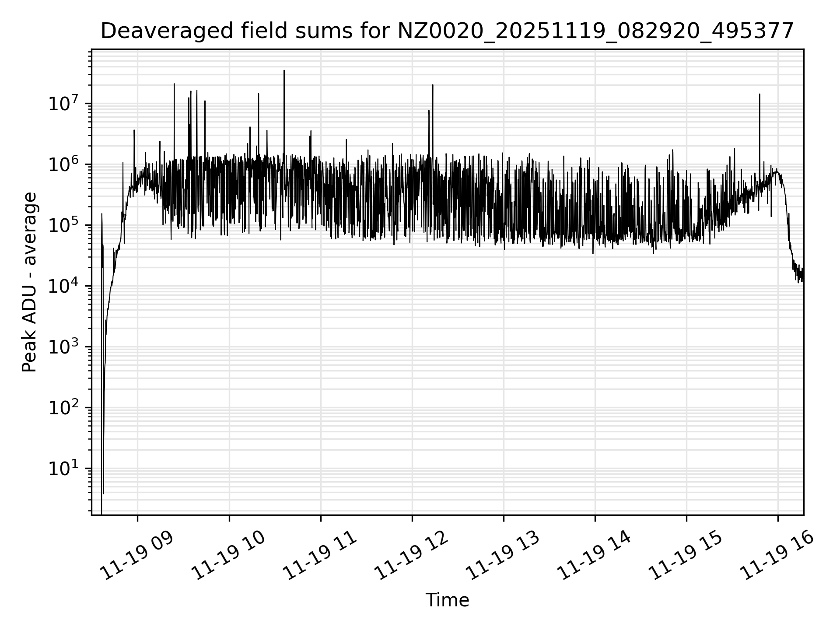
Task: Click the '11-19 09' x-axis tick label
Action: tap(137, 556)
